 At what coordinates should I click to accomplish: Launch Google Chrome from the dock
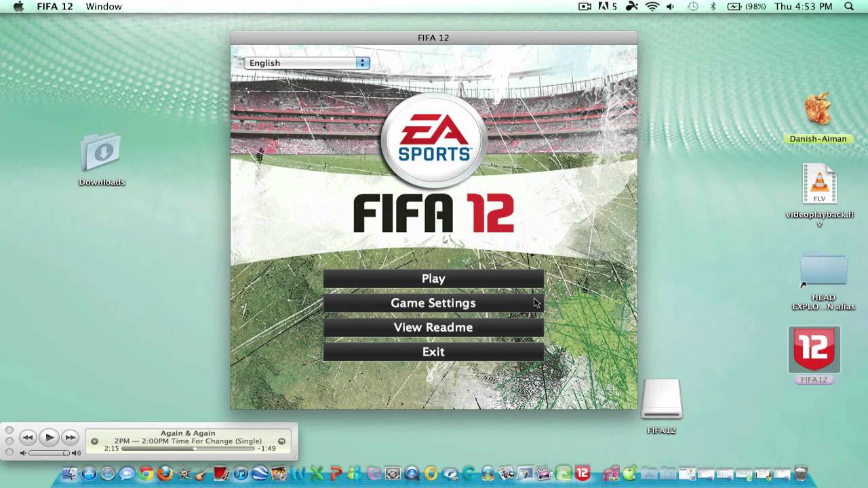[x=146, y=473]
